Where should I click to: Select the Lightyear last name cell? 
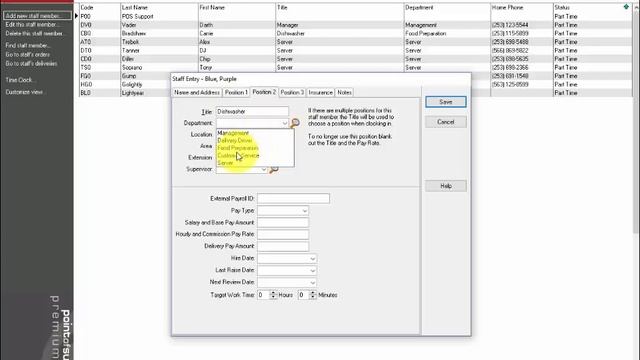pyautogui.click(x=146, y=93)
